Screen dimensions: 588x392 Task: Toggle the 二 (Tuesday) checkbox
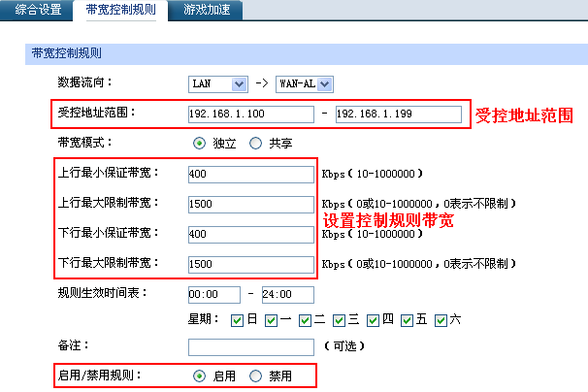[x=305, y=321]
